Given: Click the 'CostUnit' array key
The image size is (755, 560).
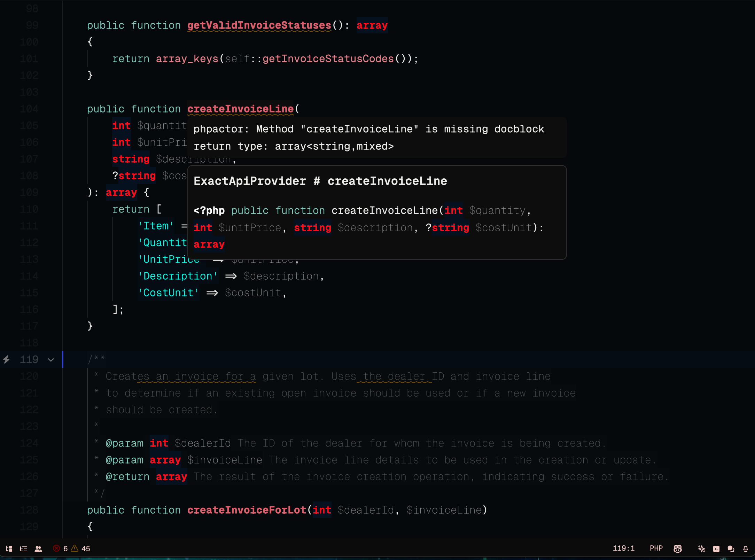Looking at the screenshot, I should pyautogui.click(x=169, y=293).
